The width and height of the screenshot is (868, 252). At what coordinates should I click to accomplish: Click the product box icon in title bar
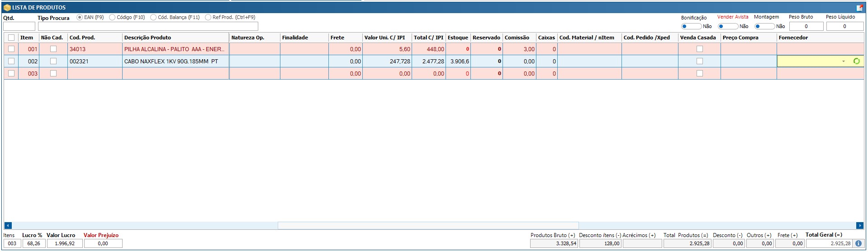point(7,8)
